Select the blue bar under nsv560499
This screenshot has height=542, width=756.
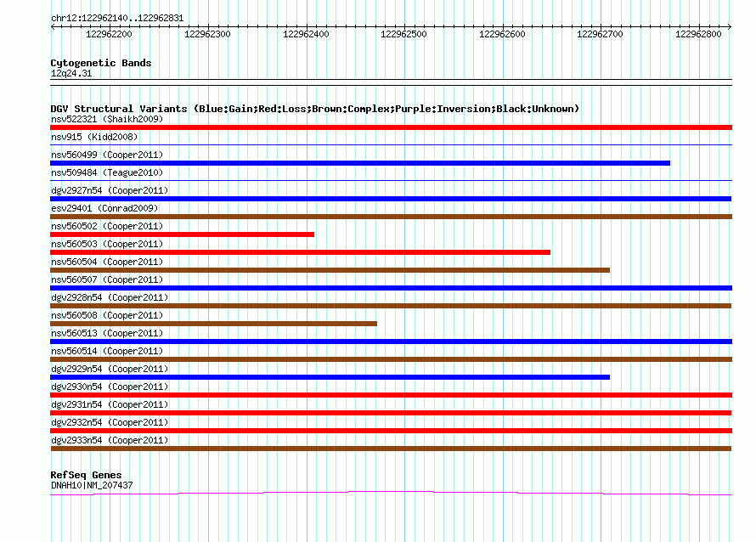[x=360, y=163]
